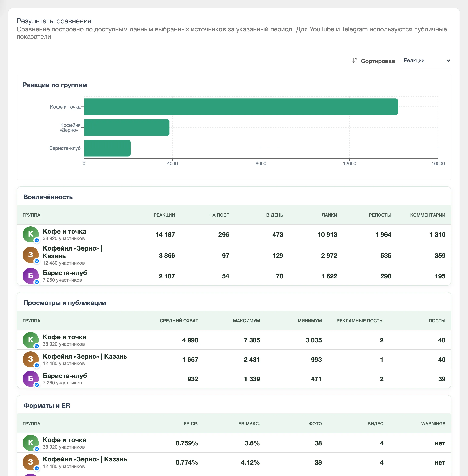468x476 pixels.
Task: Open Кофе и точка group in Просмотры table
Action: 64,337
